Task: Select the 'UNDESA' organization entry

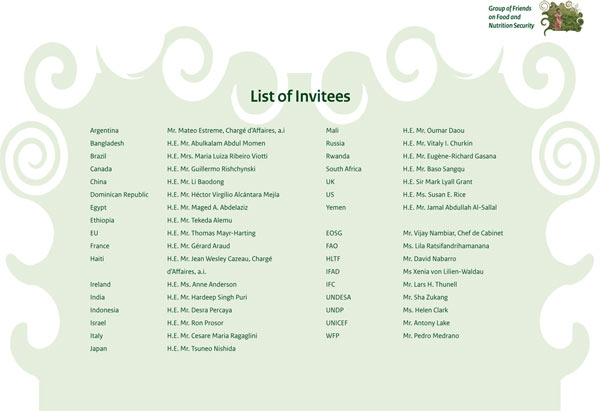Action: click(338, 297)
